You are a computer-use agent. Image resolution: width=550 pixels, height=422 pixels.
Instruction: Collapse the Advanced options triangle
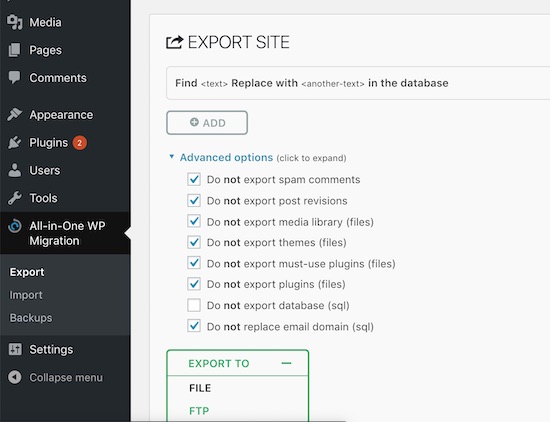point(172,156)
